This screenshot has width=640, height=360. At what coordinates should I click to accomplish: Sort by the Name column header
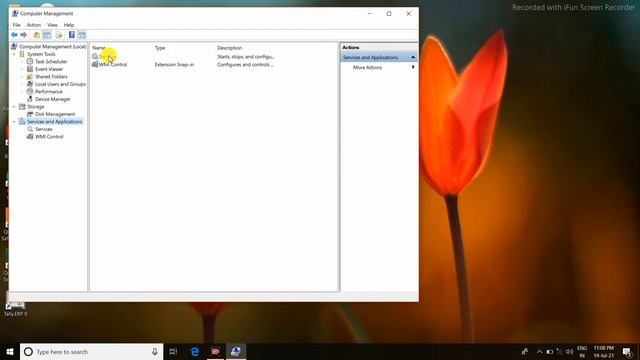[99, 48]
